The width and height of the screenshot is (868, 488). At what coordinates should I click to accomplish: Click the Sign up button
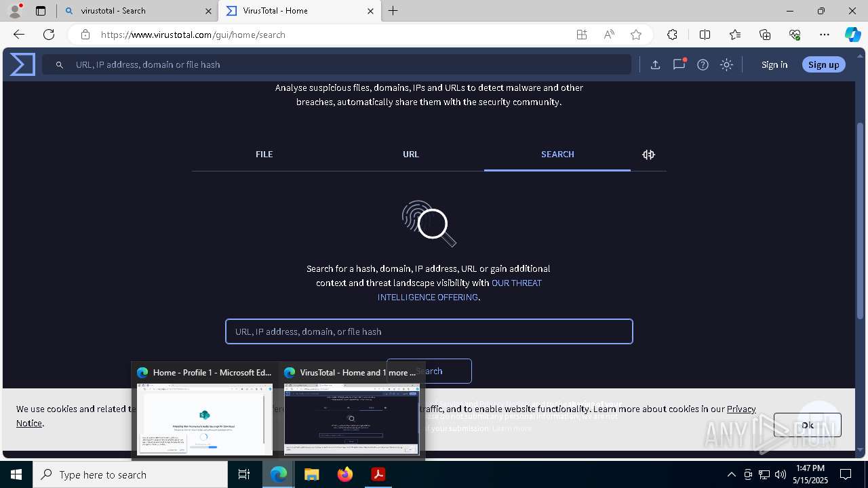823,64
